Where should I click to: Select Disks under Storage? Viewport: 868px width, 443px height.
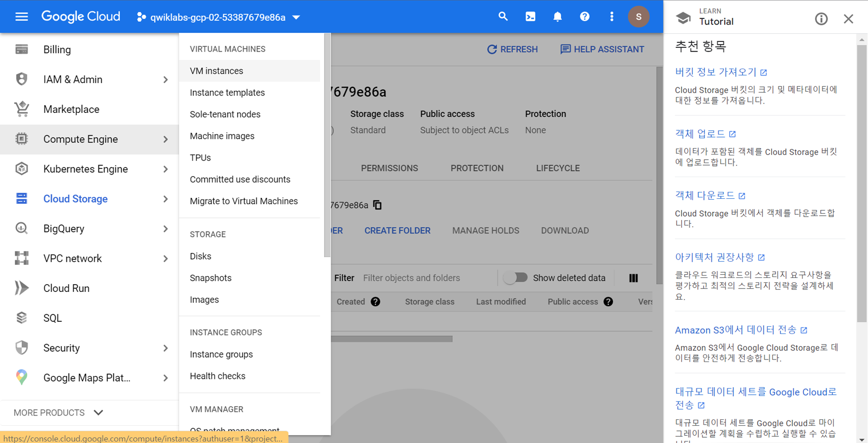point(249,256)
